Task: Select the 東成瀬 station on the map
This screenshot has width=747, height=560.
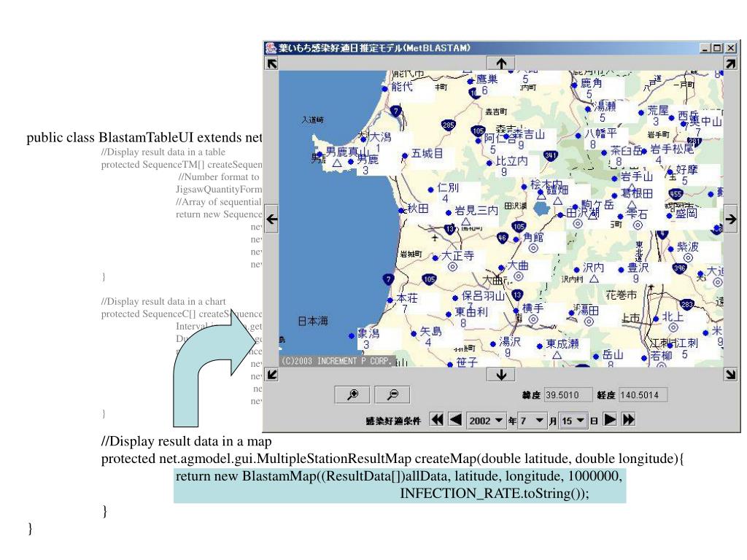Action: (539, 346)
